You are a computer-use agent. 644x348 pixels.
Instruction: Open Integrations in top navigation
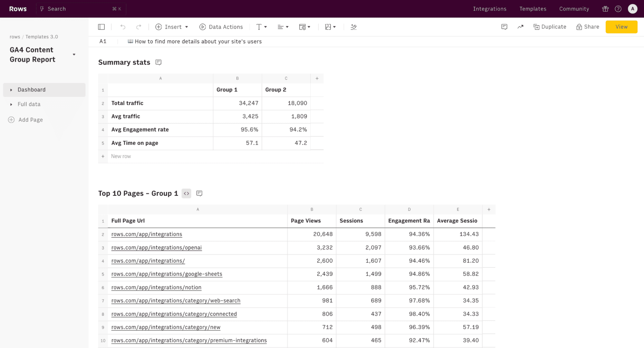489,9
